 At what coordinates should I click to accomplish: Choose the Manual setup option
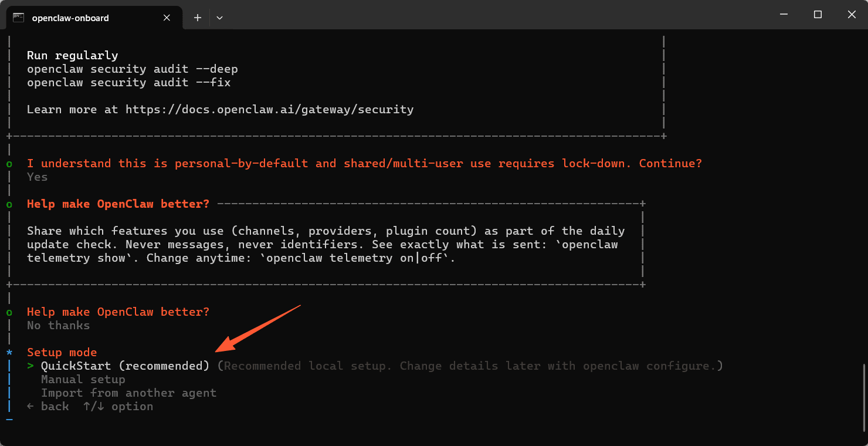pyautogui.click(x=83, y=380)
